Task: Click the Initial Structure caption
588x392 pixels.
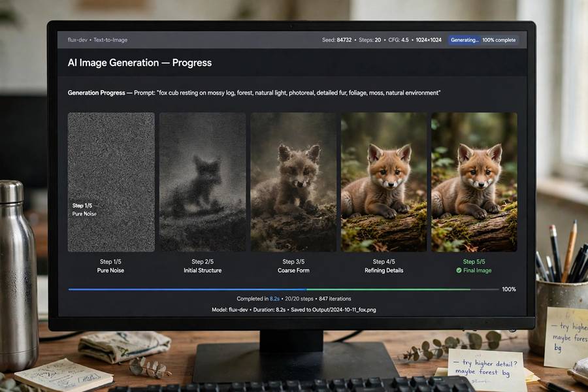Action: (x=203, y=270)
